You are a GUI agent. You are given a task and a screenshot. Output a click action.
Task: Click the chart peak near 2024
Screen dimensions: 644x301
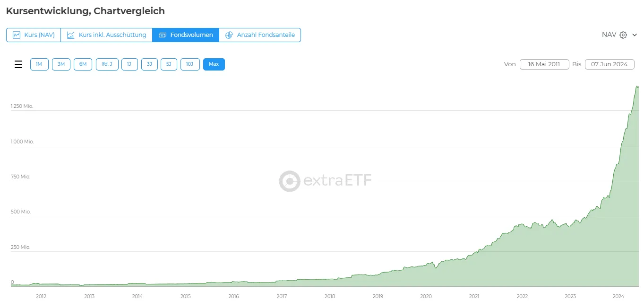637,87
